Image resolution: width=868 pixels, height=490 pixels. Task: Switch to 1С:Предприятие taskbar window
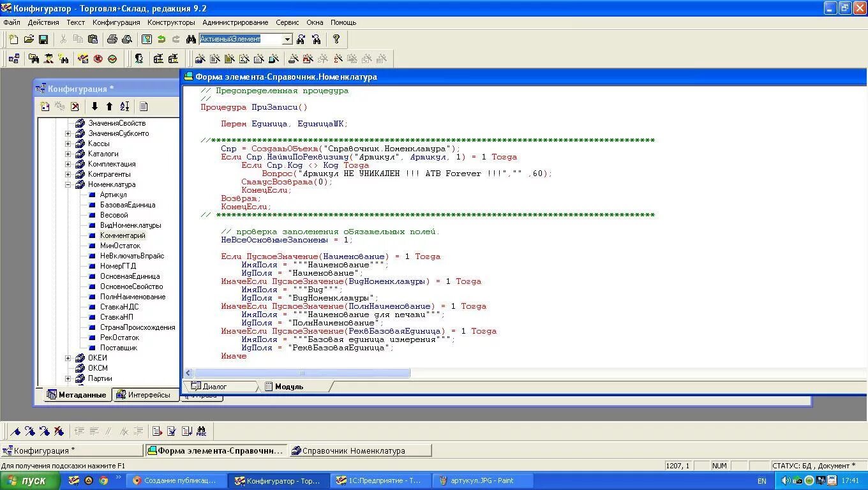coord(380,481)
